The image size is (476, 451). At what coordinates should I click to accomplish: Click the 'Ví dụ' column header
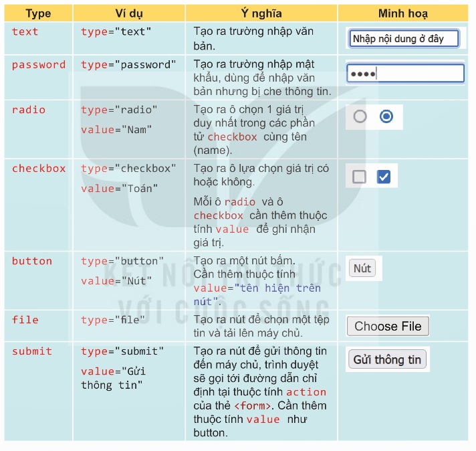coord(129,13)
